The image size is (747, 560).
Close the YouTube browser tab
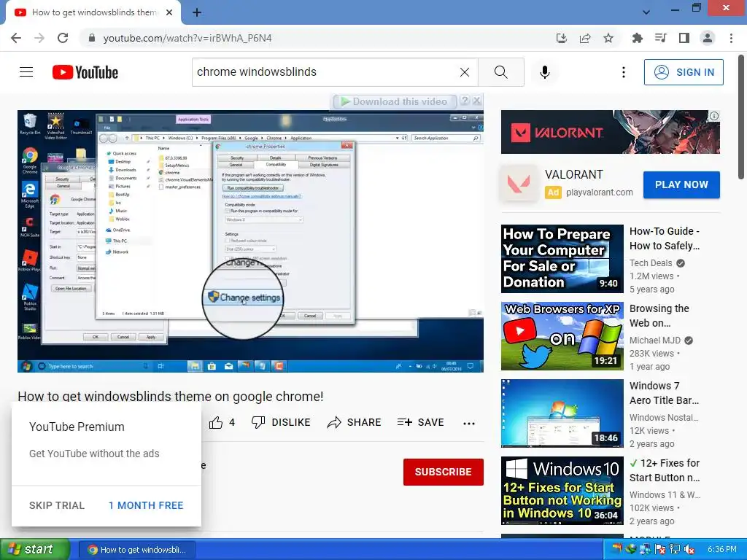coord(169,12)
